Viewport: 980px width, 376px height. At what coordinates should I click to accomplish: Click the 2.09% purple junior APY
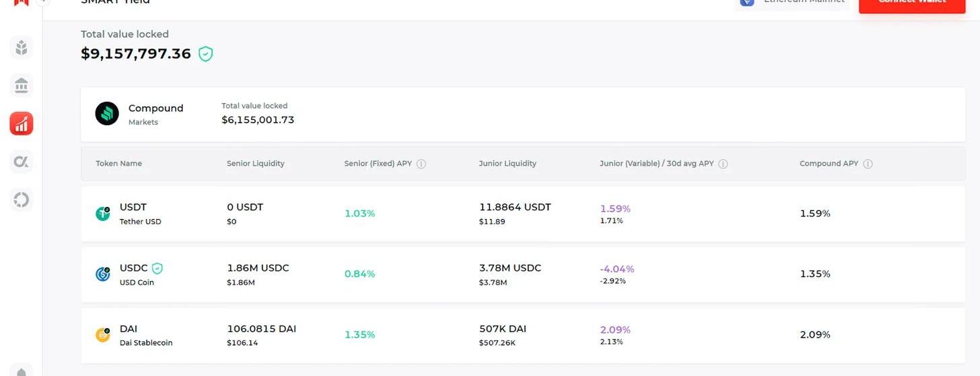(x=615, y=330)
